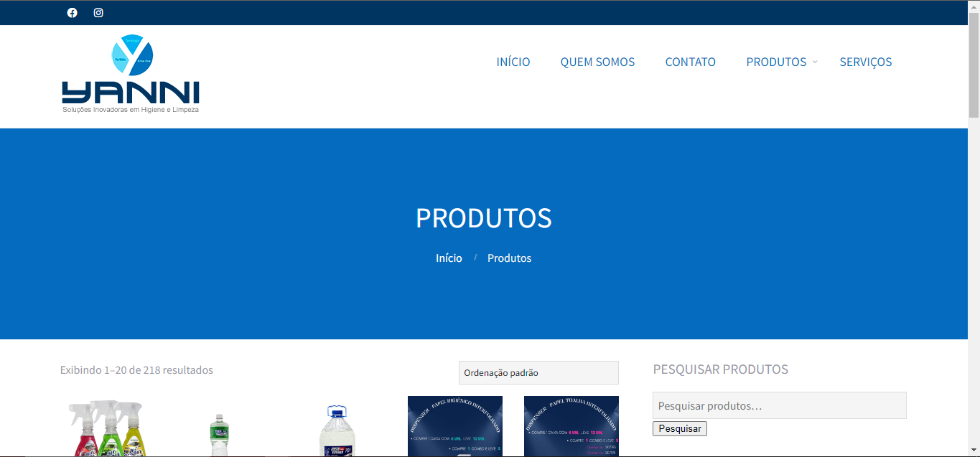Click the Yanni logo
This screenshot has height=457, width=980.
click(x=130, y=74)
